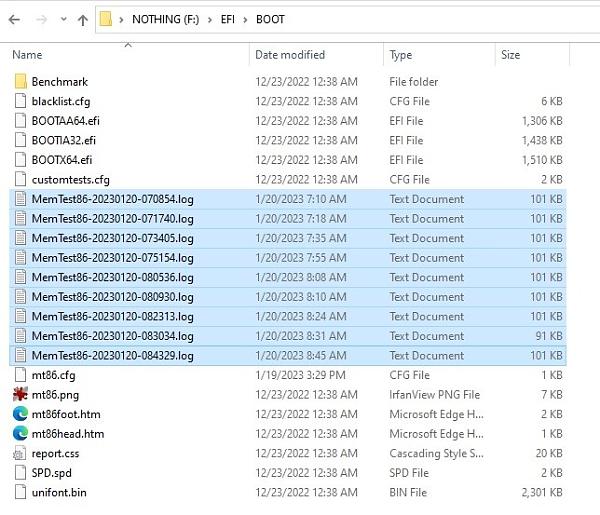Select file name BOOTIA32.efi

[64, 140]
